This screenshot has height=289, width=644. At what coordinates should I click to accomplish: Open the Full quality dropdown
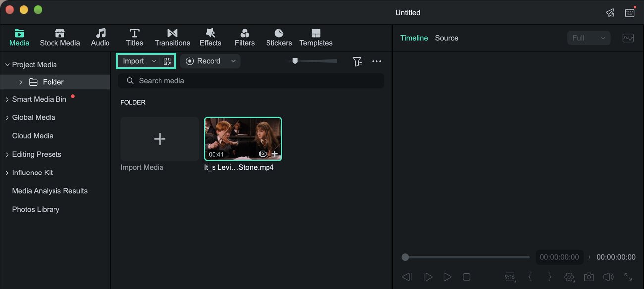[589, 38]
